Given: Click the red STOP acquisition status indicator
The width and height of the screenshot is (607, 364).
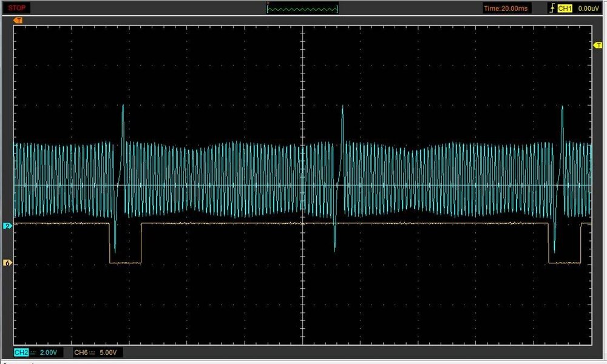Looking at the screenshot, I should tap(17, 8).
